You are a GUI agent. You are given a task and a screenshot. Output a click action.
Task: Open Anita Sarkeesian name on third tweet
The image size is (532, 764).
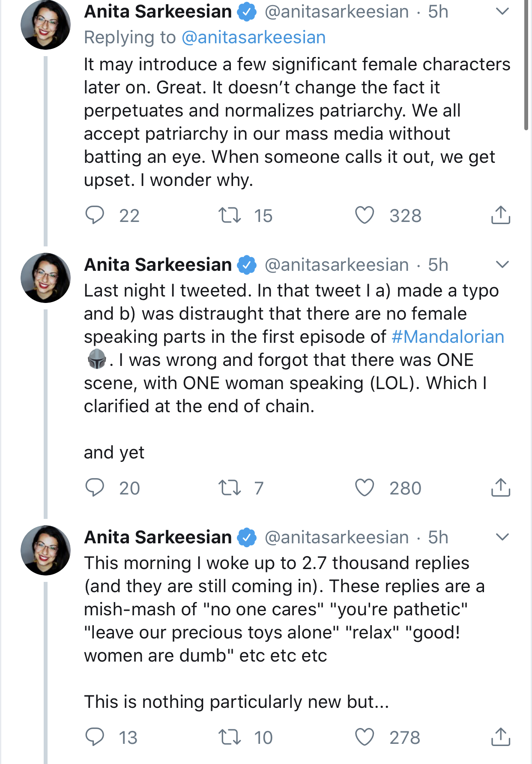click(158, 537)
